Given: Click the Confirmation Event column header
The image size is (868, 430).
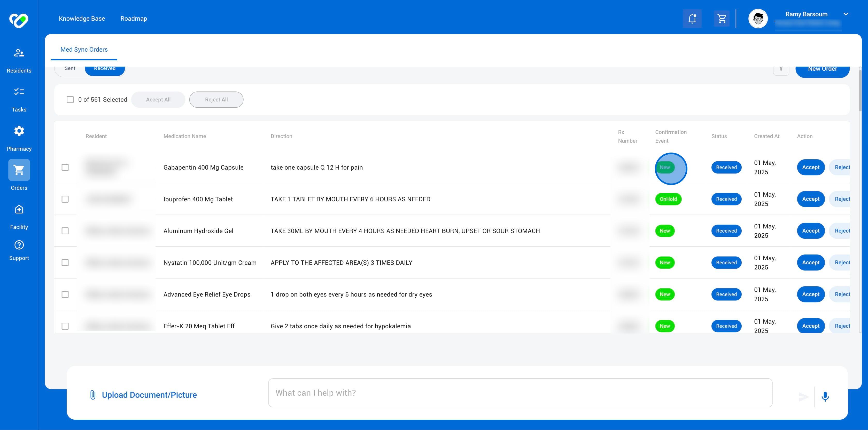Looking at the screenshot, I should (x=671, y=136).
